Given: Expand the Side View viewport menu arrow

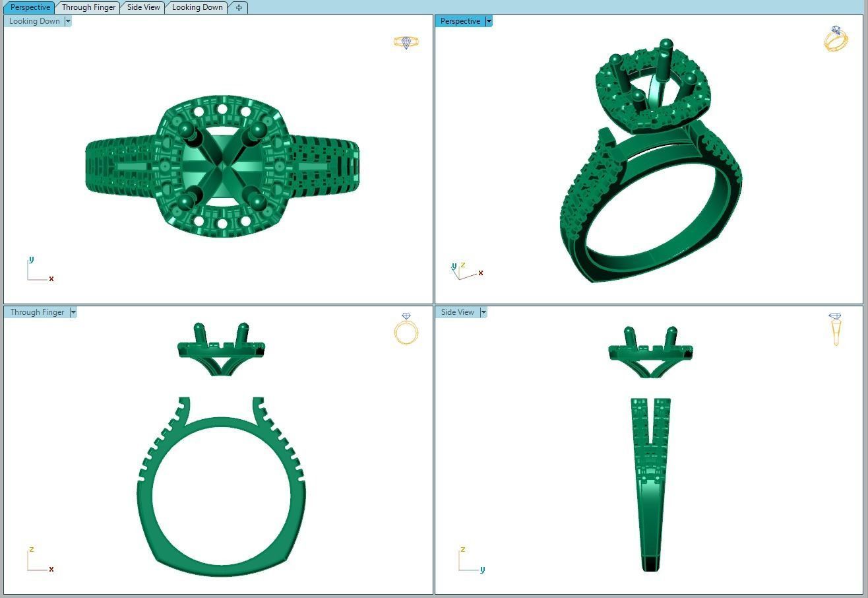Looking at the screenshot, I should (x=483, y=312).
